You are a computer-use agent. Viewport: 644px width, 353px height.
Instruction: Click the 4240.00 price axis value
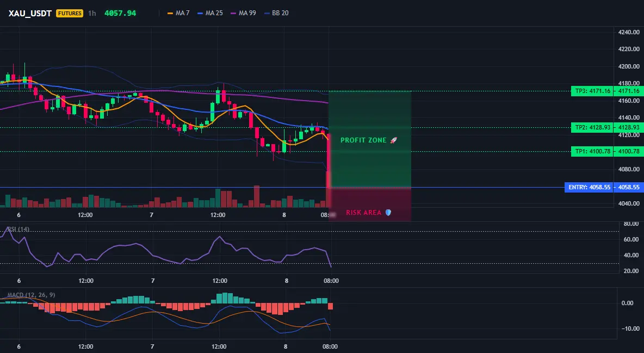[629, 32]
